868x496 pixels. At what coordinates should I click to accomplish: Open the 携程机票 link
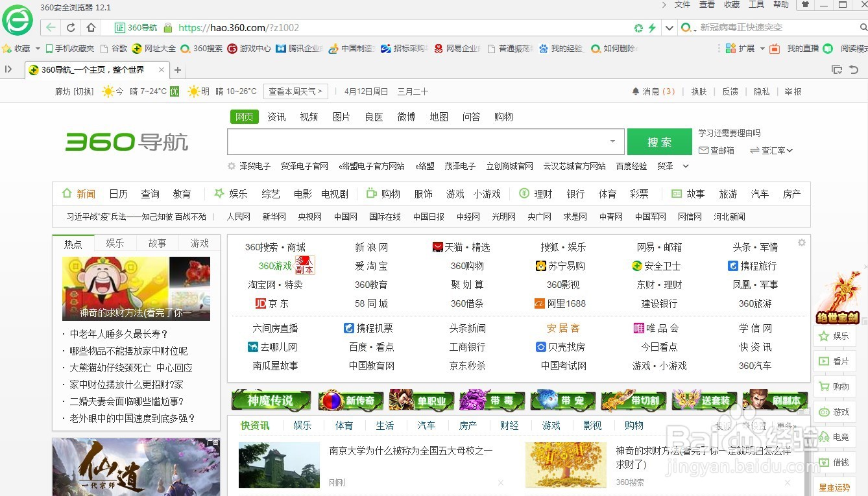pyautogui.click(x=368, y=328)
